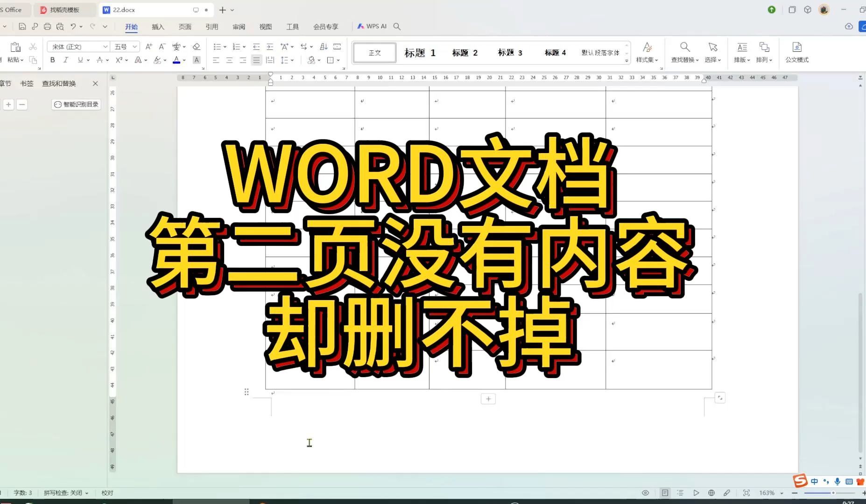Click the WPS AI button on the ribbon

[372, 26]
